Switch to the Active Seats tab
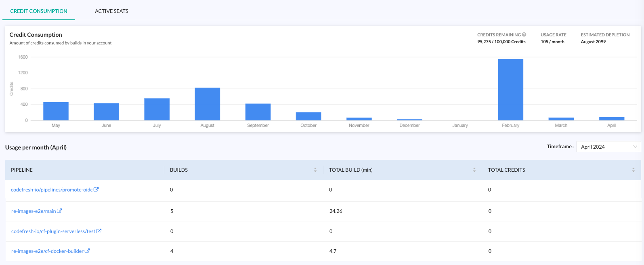This screenshot has height=265, width=644. point(111,11)
